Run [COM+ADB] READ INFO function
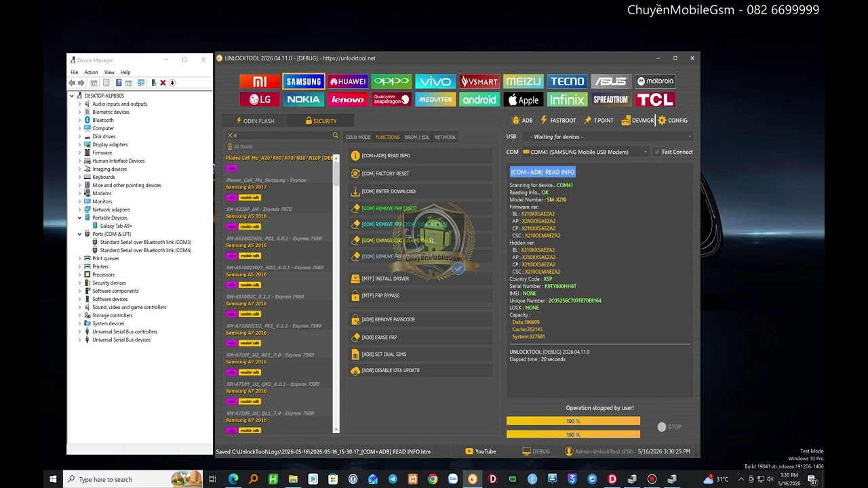 coord(420,156)
